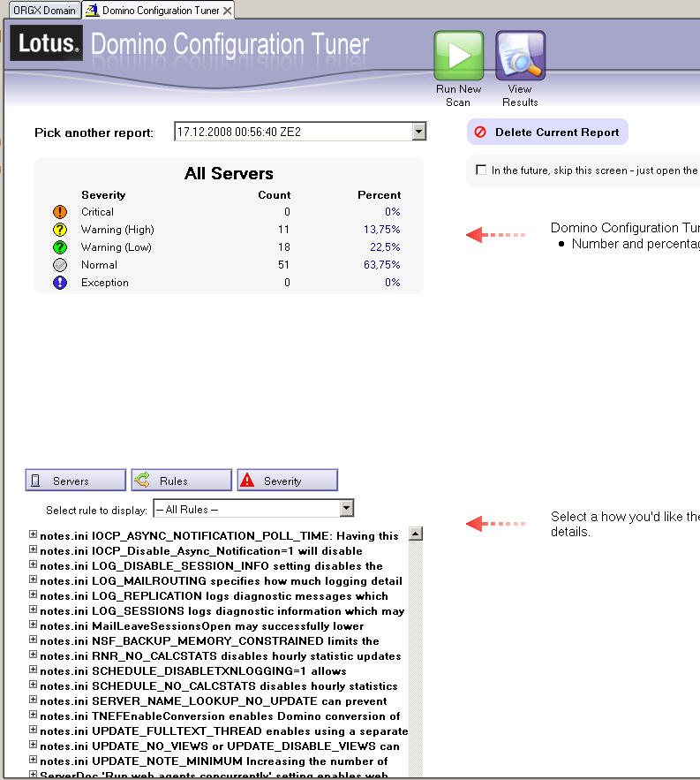
Task: Click the Normal count 51
Action: (x=283, y=265)
